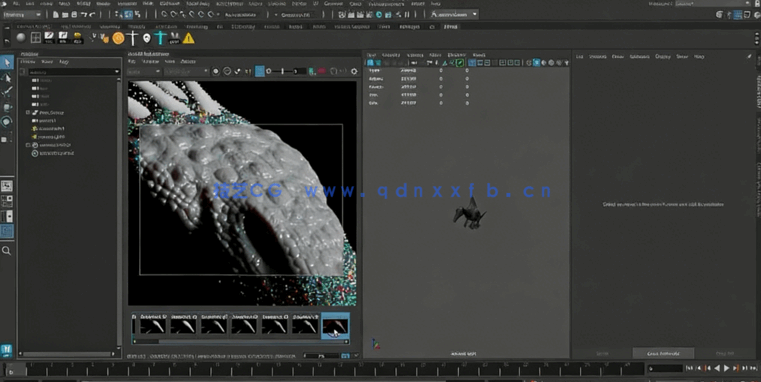Screen dimensions: 761x382
Task: Click the New Scene icon on status line
Action: pos(56,15)
